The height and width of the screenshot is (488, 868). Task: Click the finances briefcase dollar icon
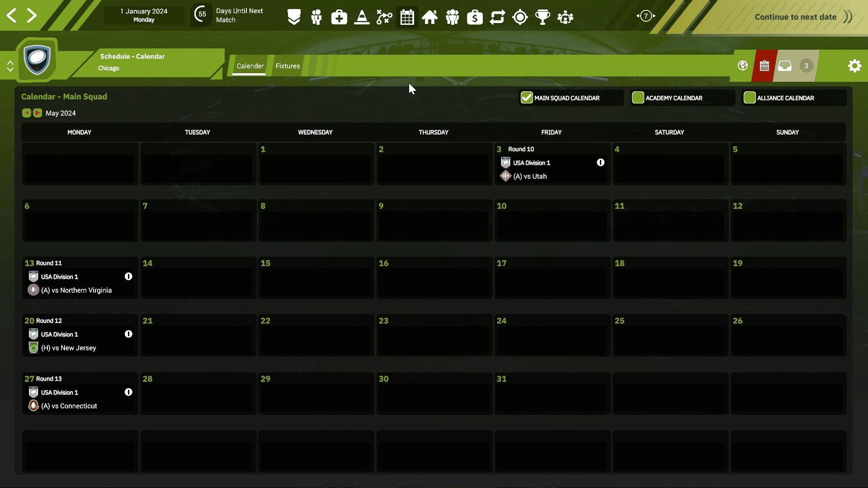pos(475,17)
